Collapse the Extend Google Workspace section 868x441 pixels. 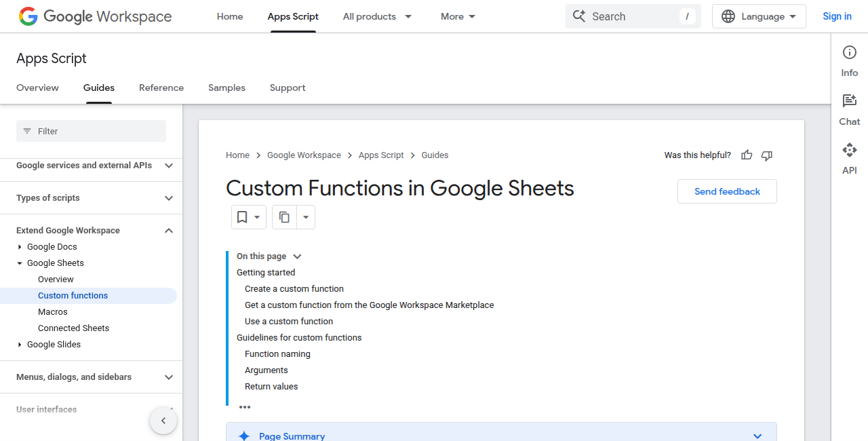(169, 231)
